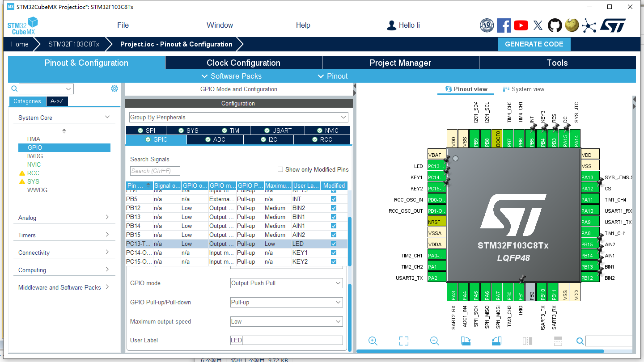Image resolution: width=644 pixels, height=362 pixels.
Task: Open the GPIO mode dropdown
Action: click(286, 283)
